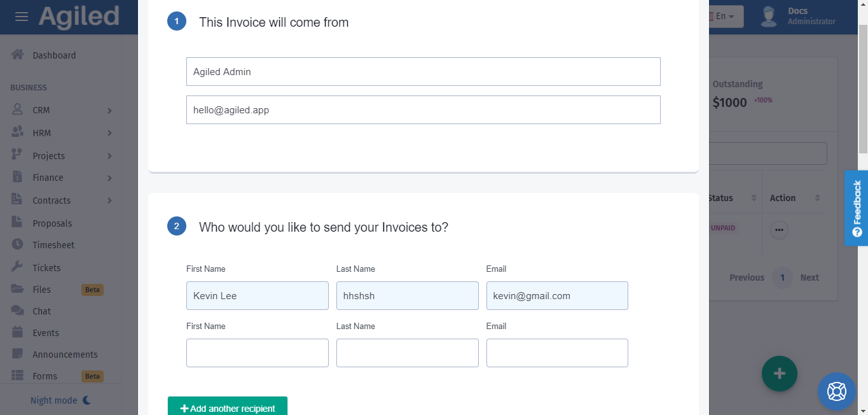This screenshot has width=868, height=415.
Task: Click the empty second-row Email field
Action: tap(557, 353)
